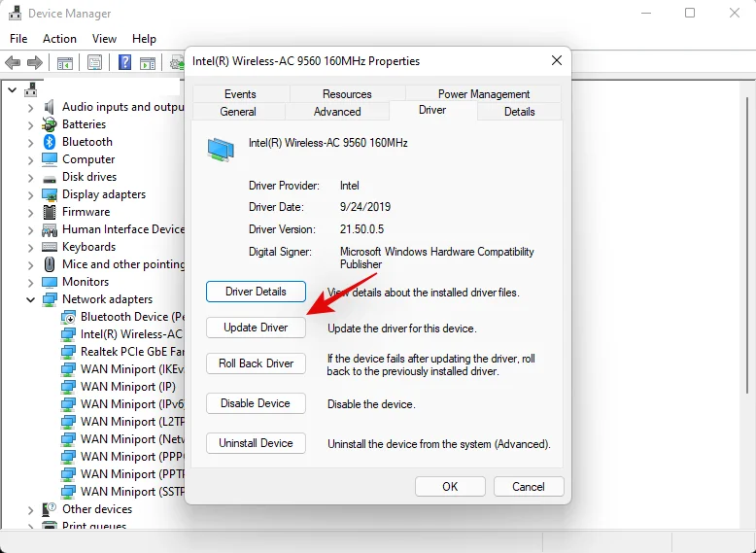Expand the Firmware node

31,212
